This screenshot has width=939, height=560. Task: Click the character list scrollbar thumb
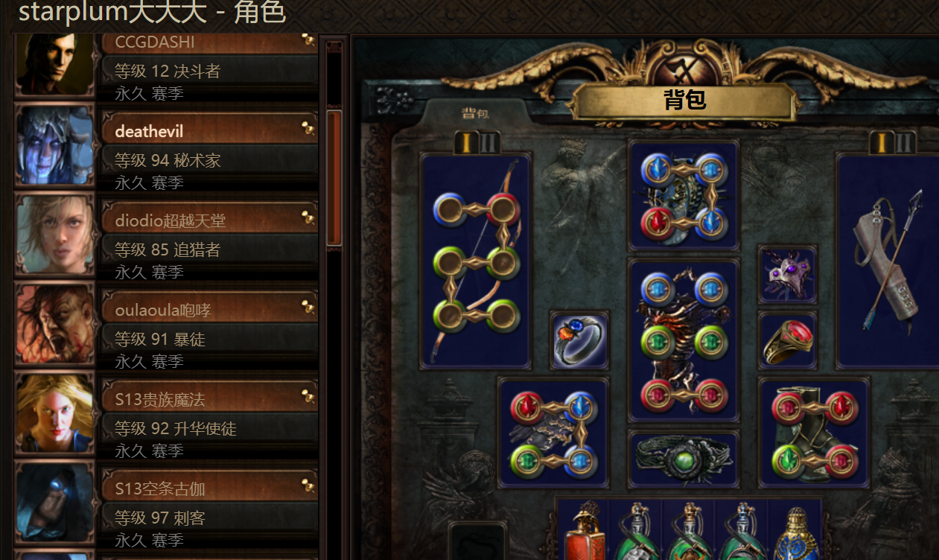pos(334,177)
